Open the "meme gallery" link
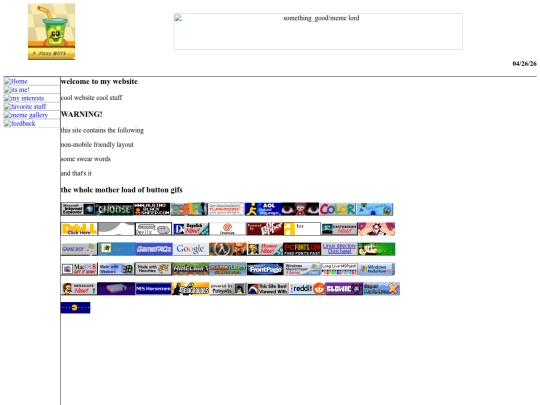 (x=26, y=115)
